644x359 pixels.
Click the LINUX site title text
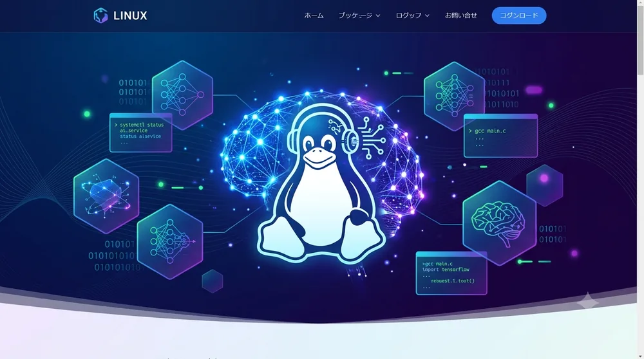click(x=130, y=15)
